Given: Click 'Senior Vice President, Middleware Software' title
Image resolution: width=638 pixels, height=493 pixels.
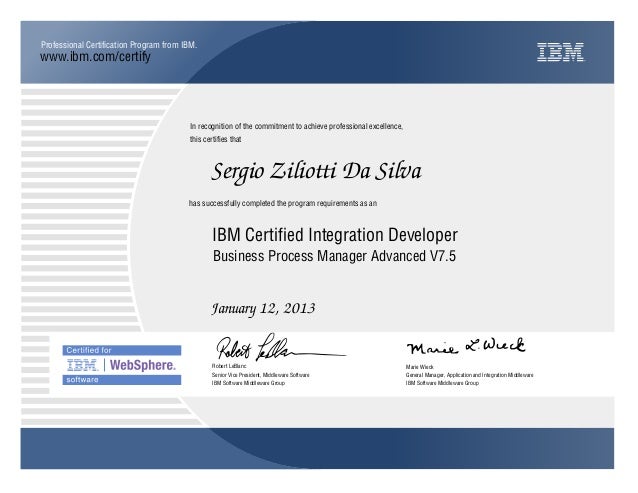Looking at the screenshot, I should coord(260,375).
